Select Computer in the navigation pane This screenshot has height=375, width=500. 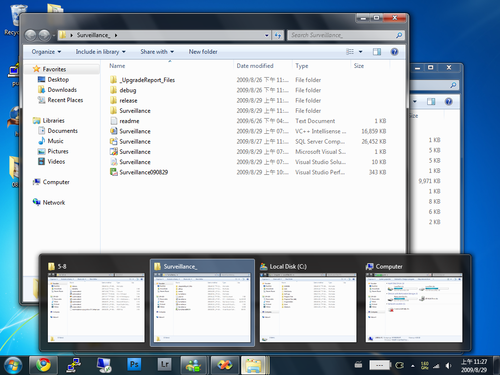[56, 182]
